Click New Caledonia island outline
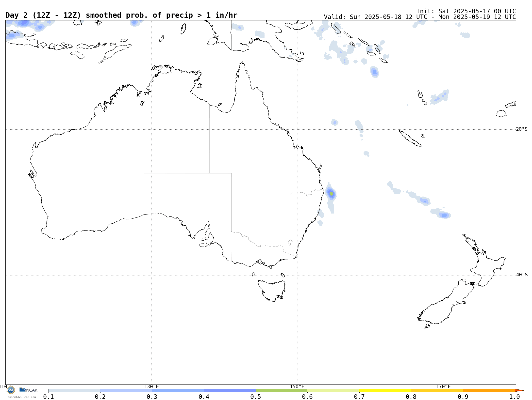The height and width of the screenshot is (400, 532). click(410, 138)
